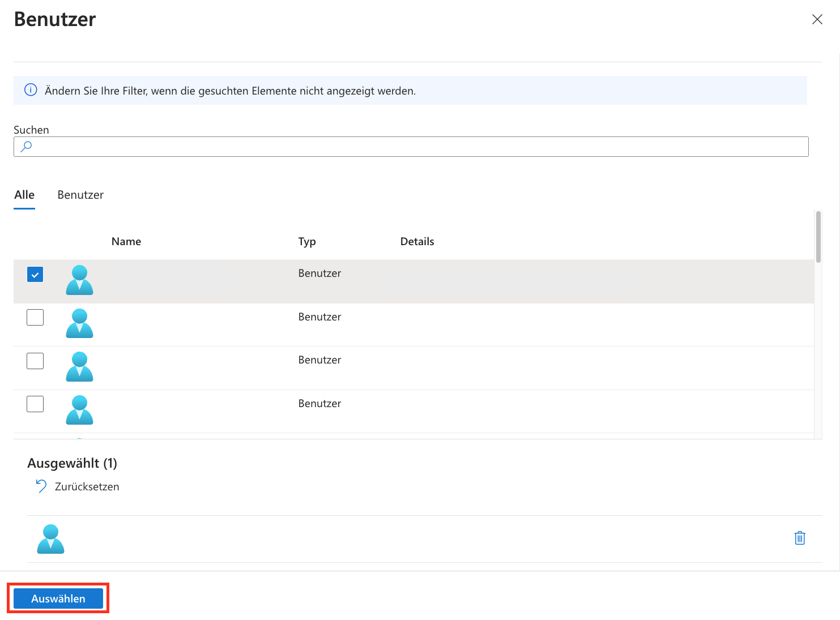Click the magnifier icon in search box
This screenshot has height=620, width=840.
[26, 147]
